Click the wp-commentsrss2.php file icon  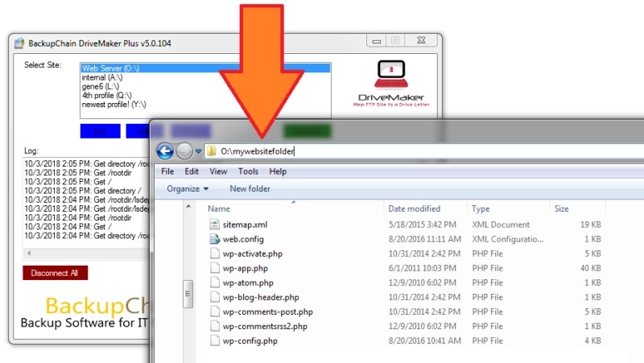point(214,326)
